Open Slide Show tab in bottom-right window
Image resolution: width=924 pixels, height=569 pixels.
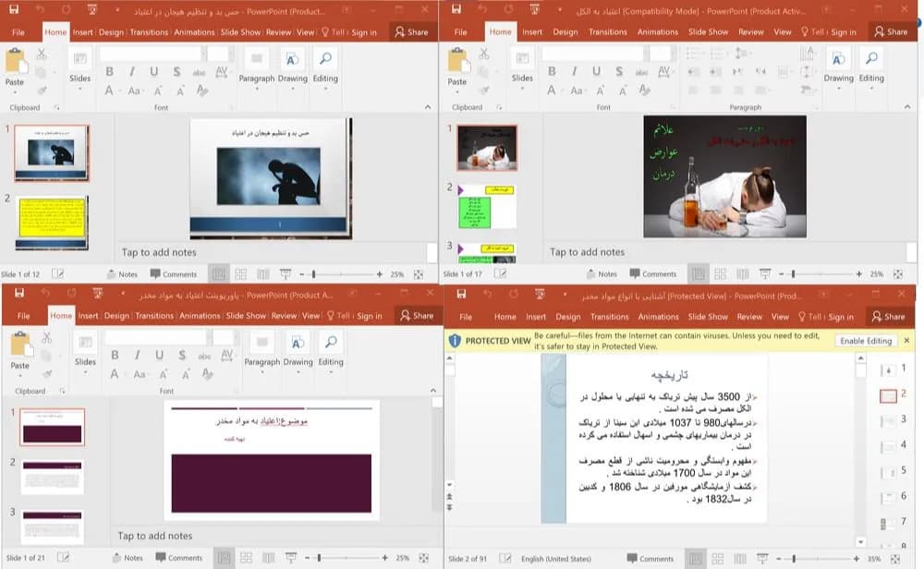(x=708, y=316)
